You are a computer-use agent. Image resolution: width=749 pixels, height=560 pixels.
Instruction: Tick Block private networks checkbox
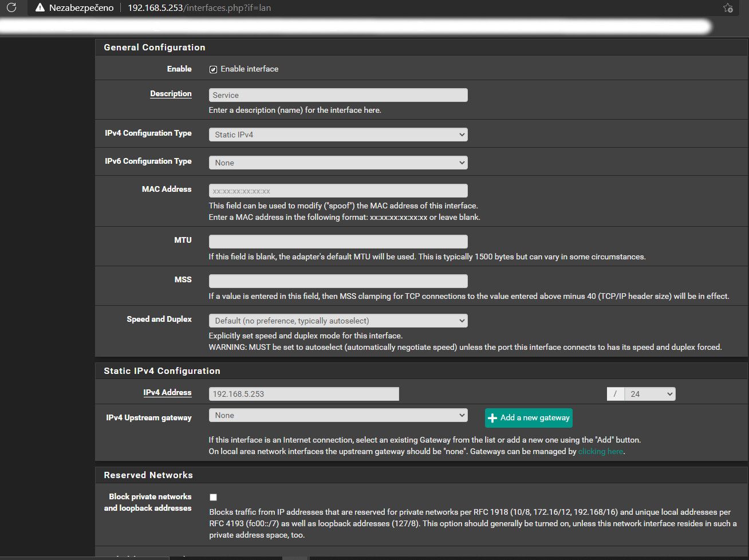pyautogui.click(x=213, y=497)
